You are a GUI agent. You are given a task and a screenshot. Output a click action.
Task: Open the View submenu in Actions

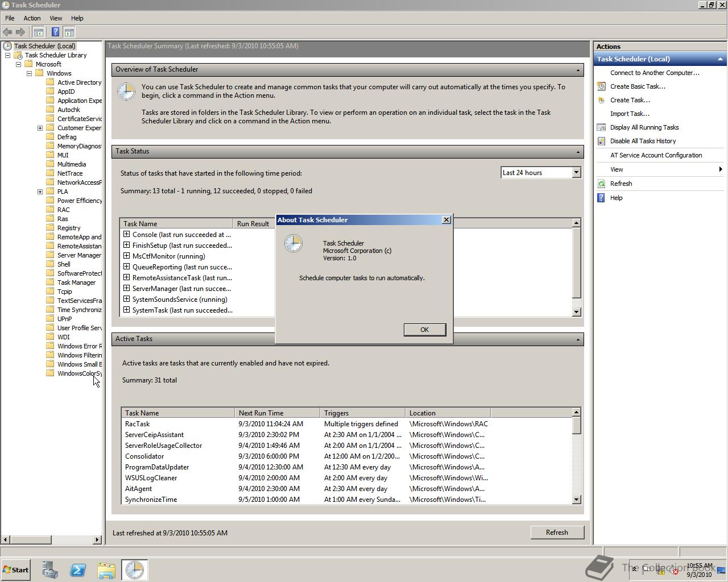click(660, 169)
